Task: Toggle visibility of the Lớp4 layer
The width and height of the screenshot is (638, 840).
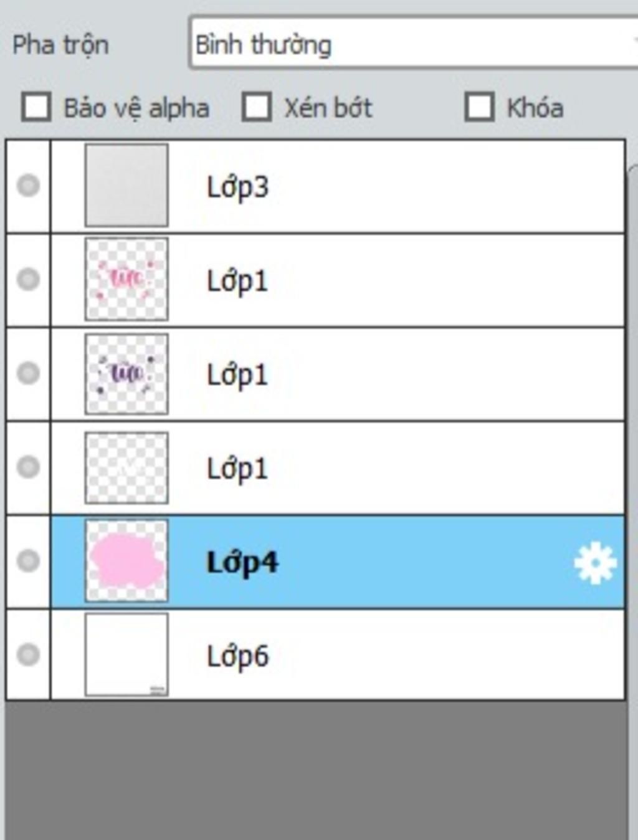Action: (x=28, y=560)
